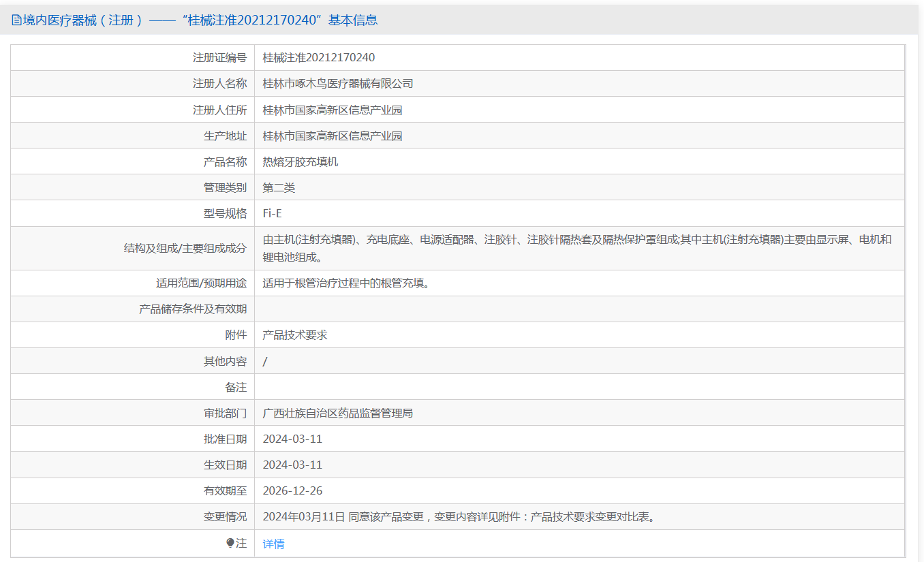Viewport: 924px width, 562px height.
Task: Click the 注册证编号 label
Action: click(219, 58)
